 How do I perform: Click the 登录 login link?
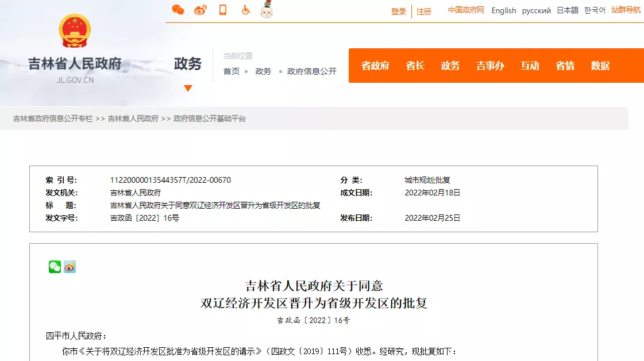click(399, 11)
